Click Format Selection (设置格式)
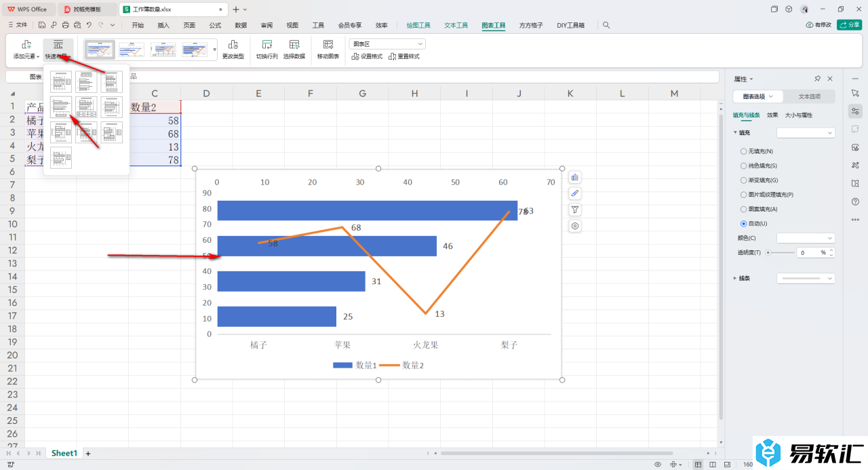The height and width of the screenshot is (470, 868). point(367,56)
